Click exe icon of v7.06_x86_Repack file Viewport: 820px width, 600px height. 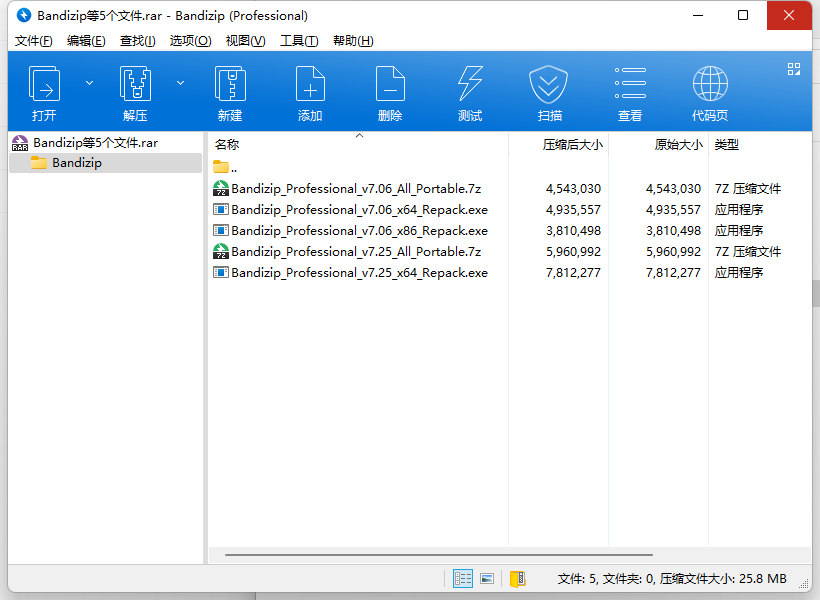click(221, 231)
